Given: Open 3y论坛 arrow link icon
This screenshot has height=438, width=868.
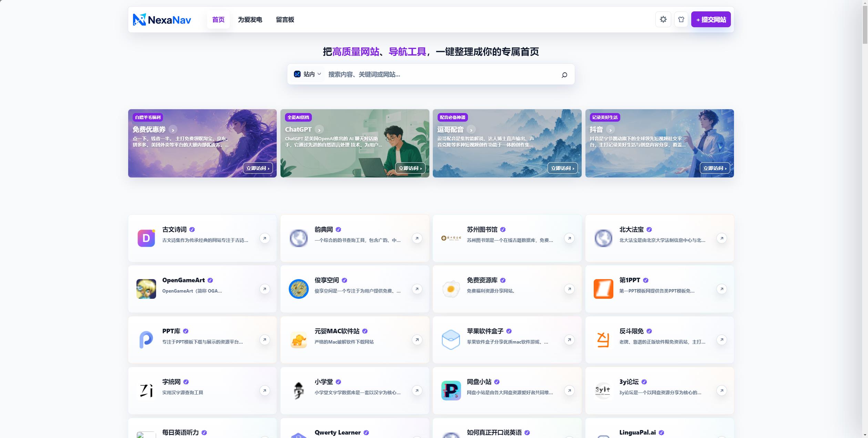Looking at the screenshot, I should pos(722,390).
